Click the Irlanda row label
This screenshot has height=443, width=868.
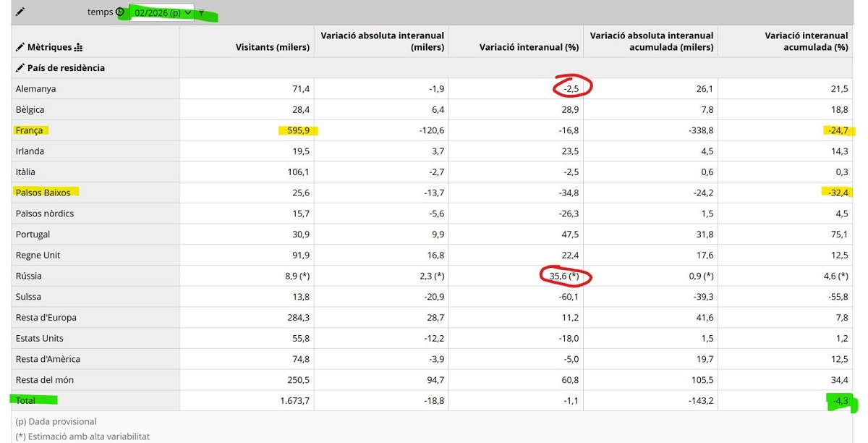pos(30,151)
